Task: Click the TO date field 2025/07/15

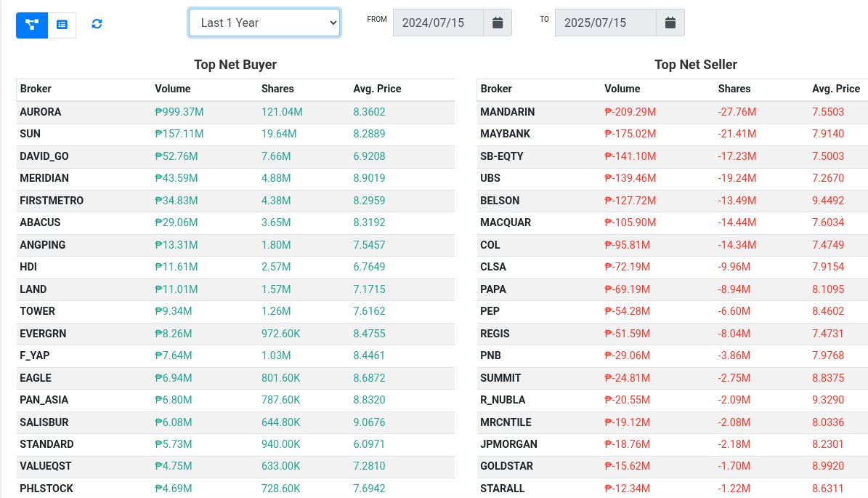Action: tap(606, 23)
